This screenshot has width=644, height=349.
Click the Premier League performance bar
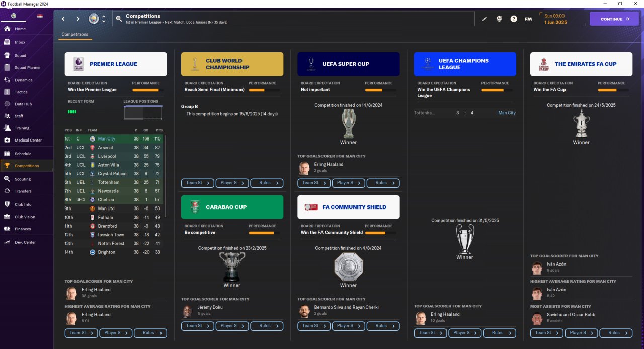[x=146, y=90]
